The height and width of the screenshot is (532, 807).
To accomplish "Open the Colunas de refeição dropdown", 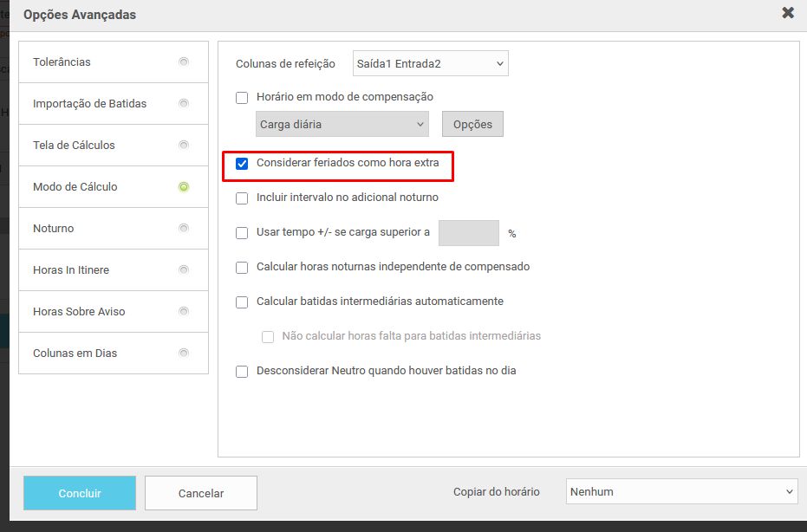I will point(430,63).
